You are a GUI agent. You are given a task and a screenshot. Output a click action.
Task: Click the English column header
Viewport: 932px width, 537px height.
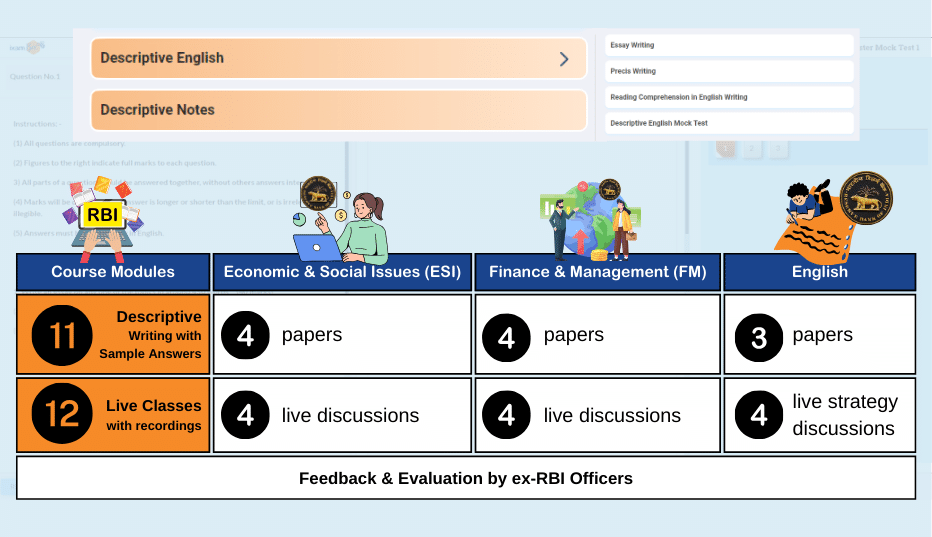click(819, 272)
